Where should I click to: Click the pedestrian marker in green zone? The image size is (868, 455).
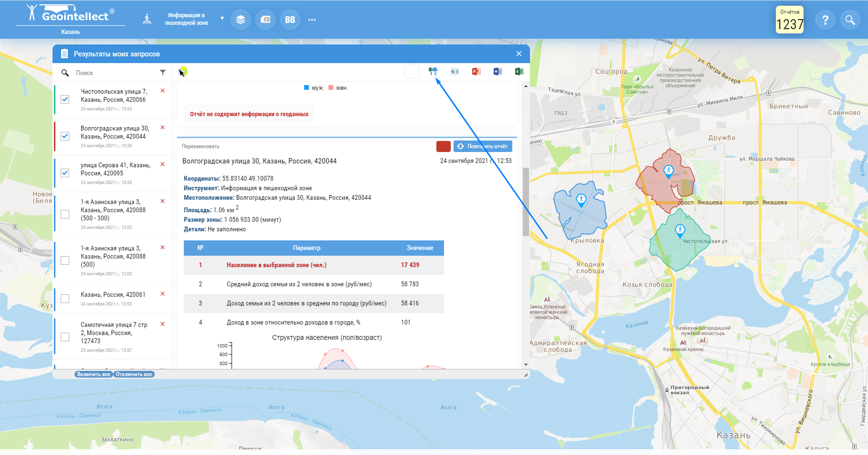pos(680,231)
